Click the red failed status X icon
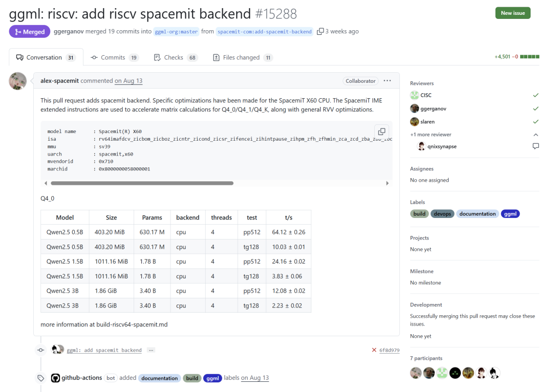Screen dimensions: 553x392 pos(374,350)
